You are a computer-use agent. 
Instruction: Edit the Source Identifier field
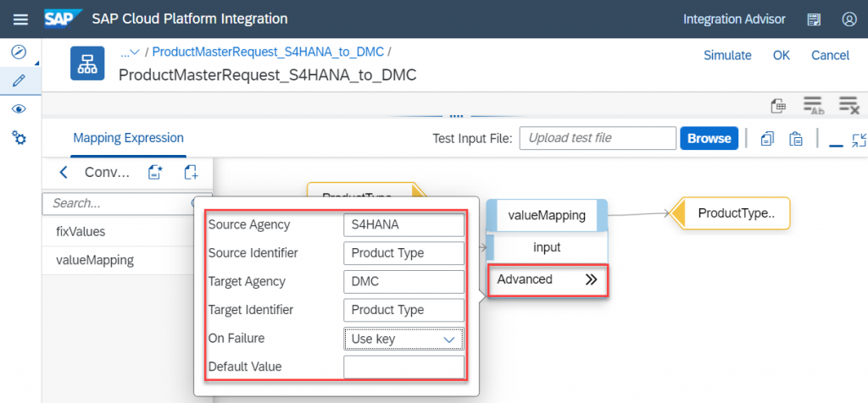point(403,253)
